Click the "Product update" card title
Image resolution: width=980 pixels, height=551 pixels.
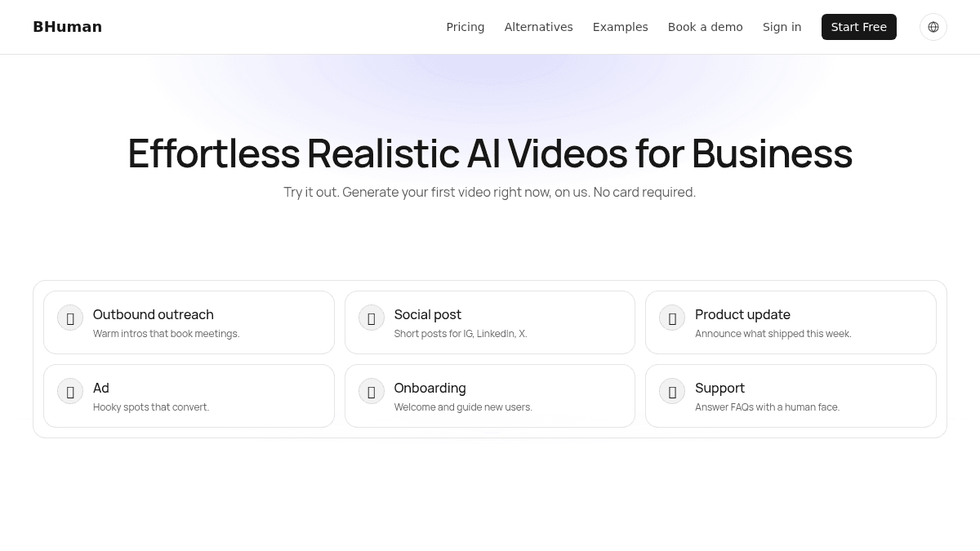point(743,314)
